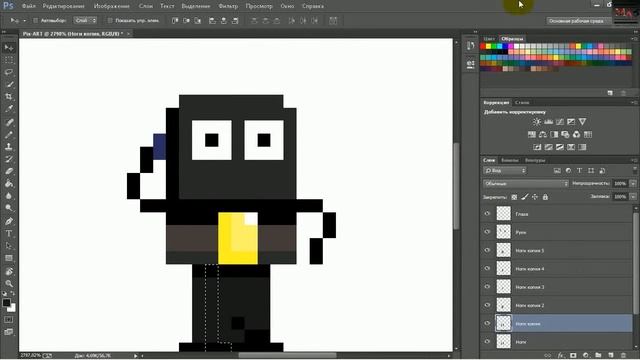Open the Обычные blend mode dropdown
The height and width of the screenshot is (360, 640).
coord(526,184)
